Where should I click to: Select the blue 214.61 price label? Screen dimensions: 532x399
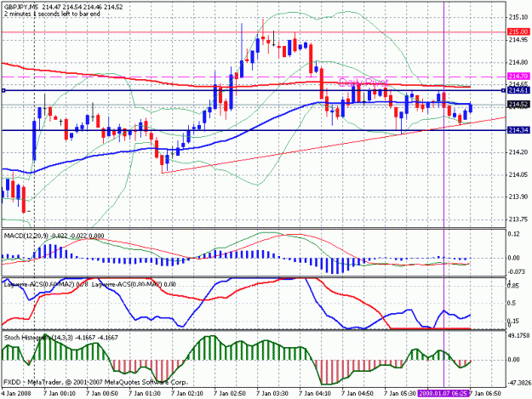[x=518, y=90]
